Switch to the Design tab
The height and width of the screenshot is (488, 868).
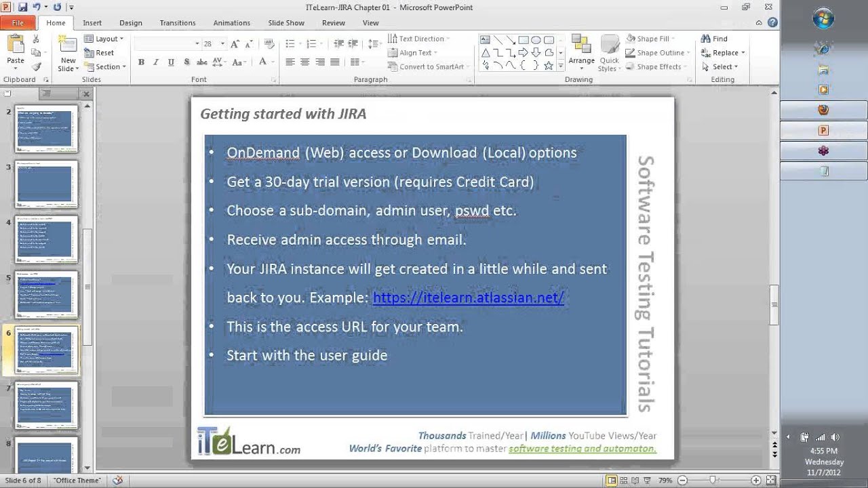[x=131, y=22]
